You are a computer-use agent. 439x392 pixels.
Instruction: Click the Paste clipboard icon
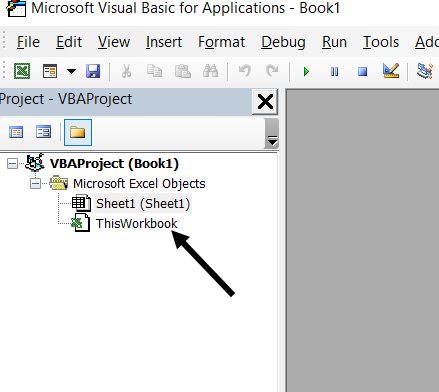(183, 71)
